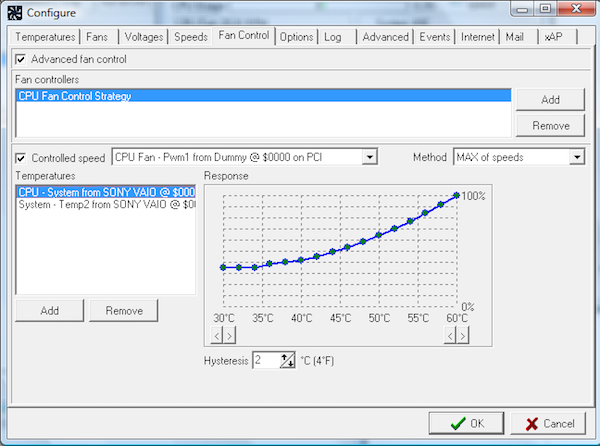Switch to the Temperatures tab
The height and width of the screenshot is (446, 600).
45,37
